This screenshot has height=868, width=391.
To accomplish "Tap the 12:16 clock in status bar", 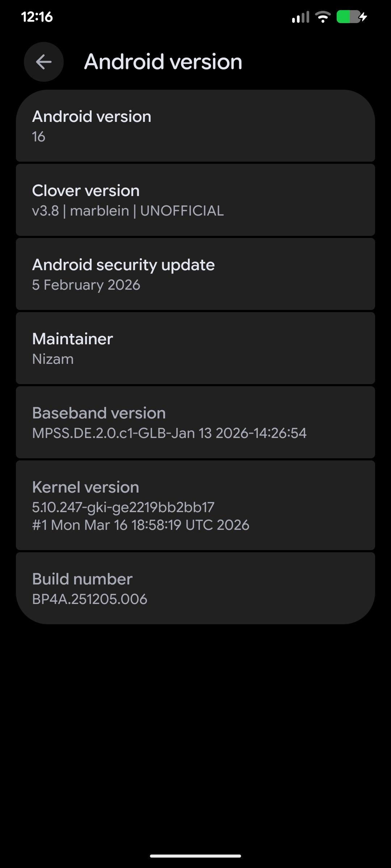I will 37,17.
